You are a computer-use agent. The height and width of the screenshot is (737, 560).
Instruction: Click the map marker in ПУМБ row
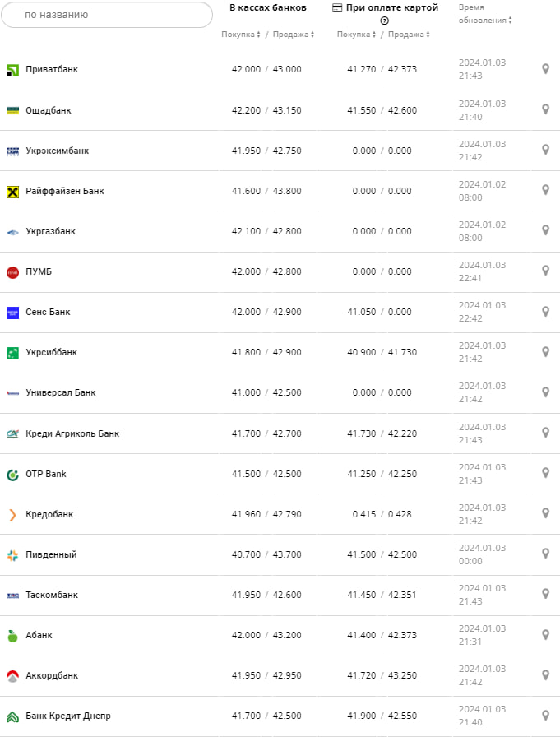click(x=545, y=271)
